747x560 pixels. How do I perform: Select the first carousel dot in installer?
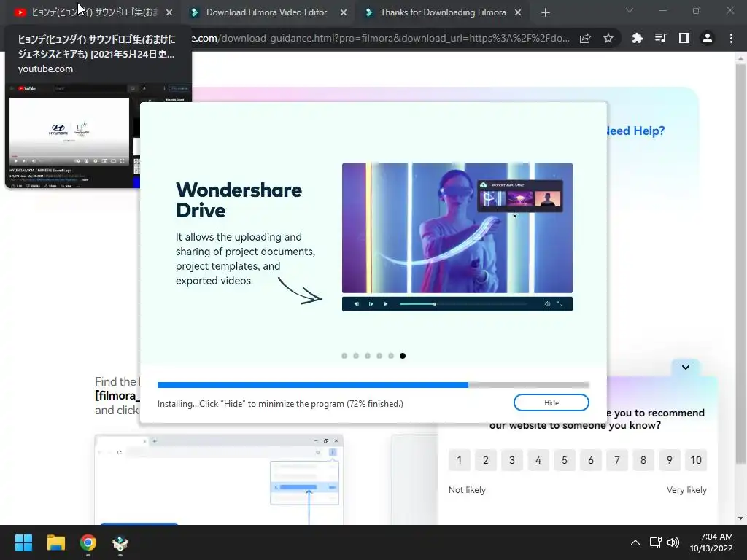pyautogui.click(x=344, y=356)
